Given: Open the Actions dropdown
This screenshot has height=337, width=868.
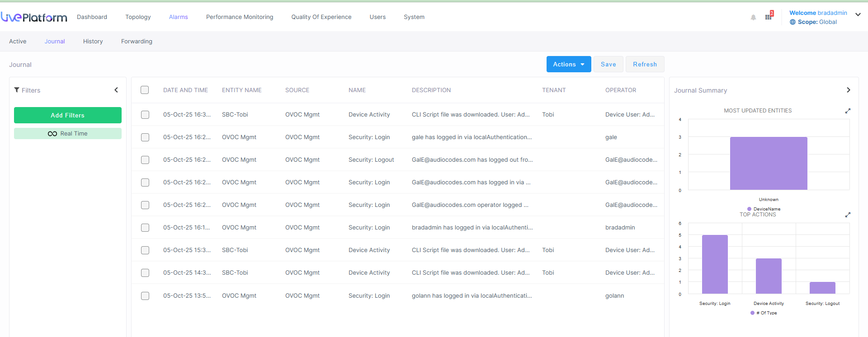Looking at the screenshot, I should coord(568,64).
